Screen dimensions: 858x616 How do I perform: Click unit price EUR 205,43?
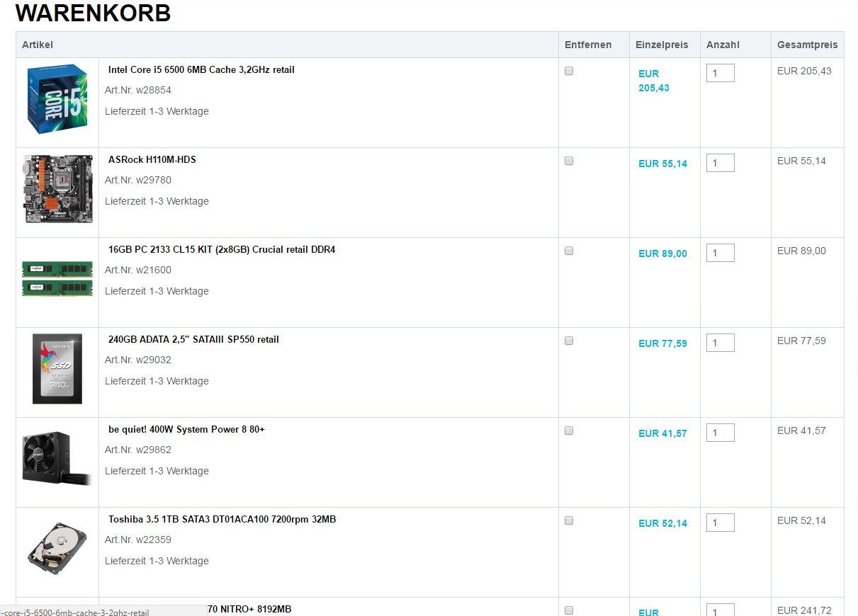coord(654,81)
